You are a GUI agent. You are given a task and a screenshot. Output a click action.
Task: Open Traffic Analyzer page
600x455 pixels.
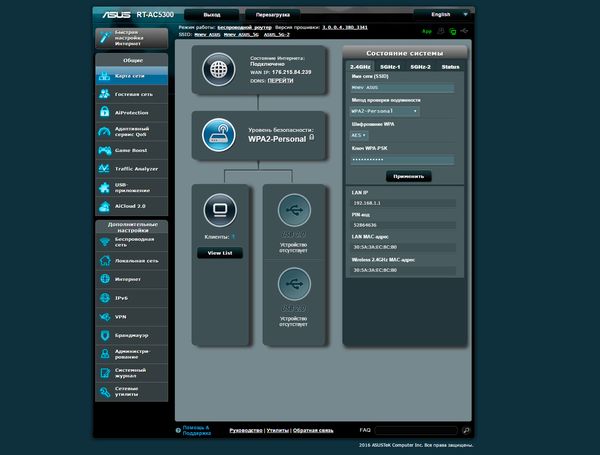pos(130,168)
